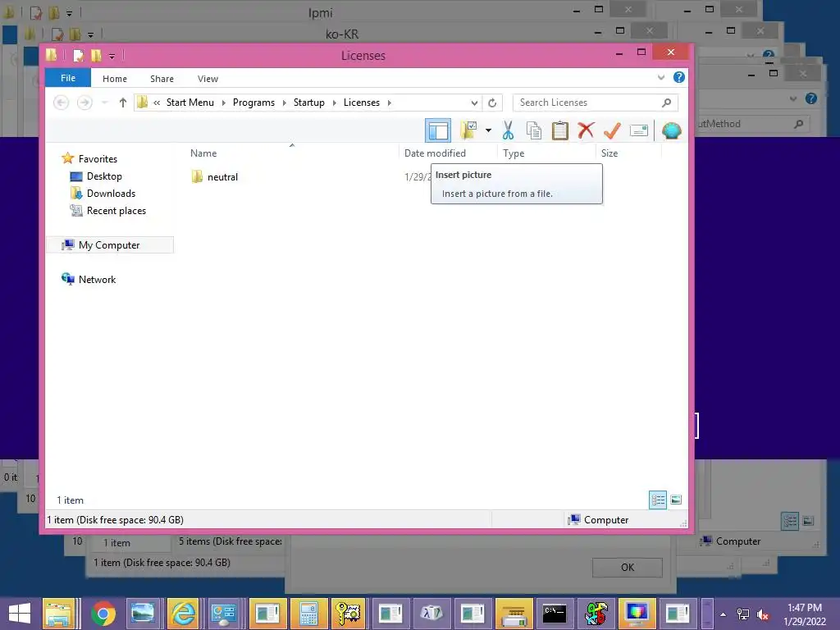Open the key certificate taskbar icon
Viewport: 840px width, 630px height.
349,614
